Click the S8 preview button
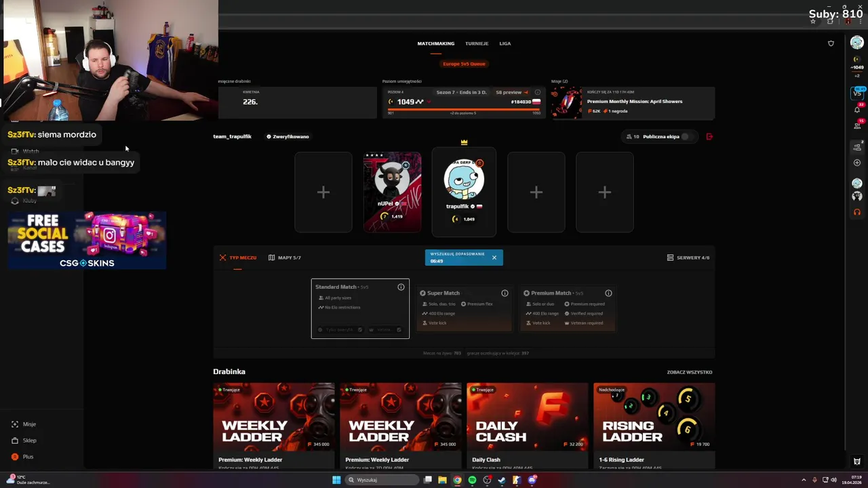This screenshot has width=868, height=488. pyautogui.click(x=511, y=92)
